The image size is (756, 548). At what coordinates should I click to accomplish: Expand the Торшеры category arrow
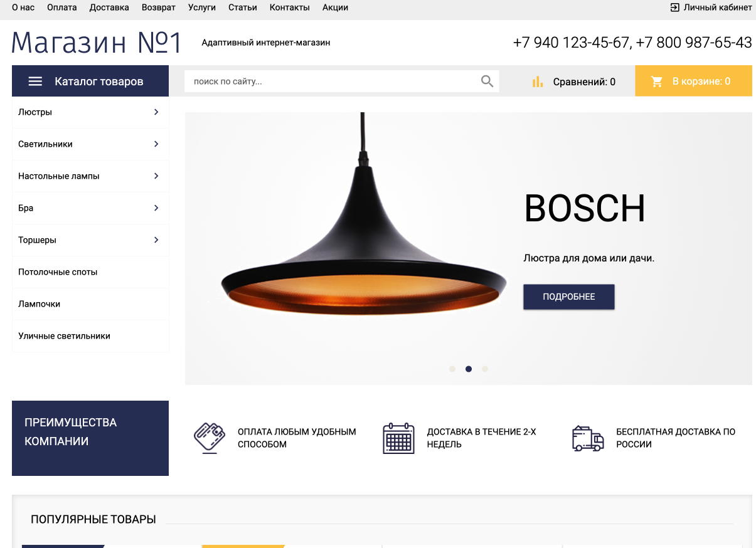[156, 240]
